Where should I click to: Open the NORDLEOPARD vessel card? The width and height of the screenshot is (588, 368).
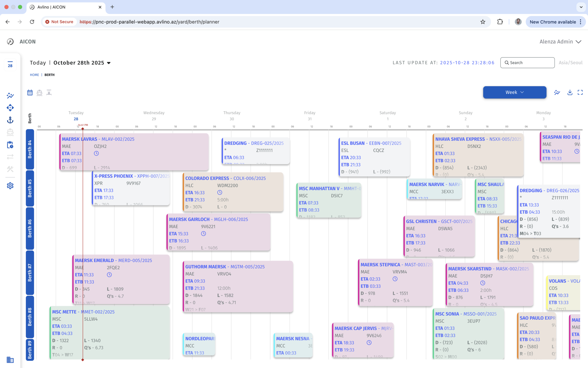(199, 344)
